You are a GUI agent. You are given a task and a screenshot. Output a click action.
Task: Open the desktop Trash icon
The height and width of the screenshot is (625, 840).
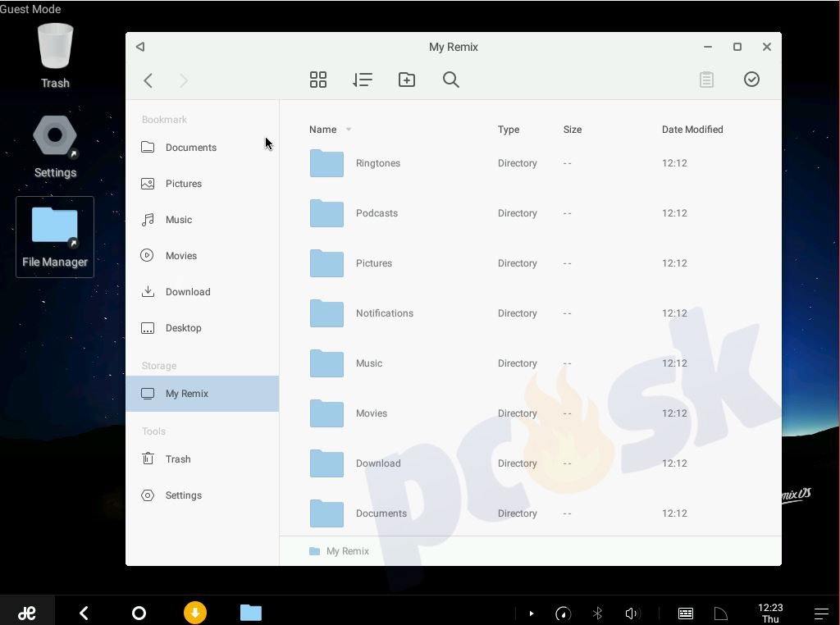(55, 56)
